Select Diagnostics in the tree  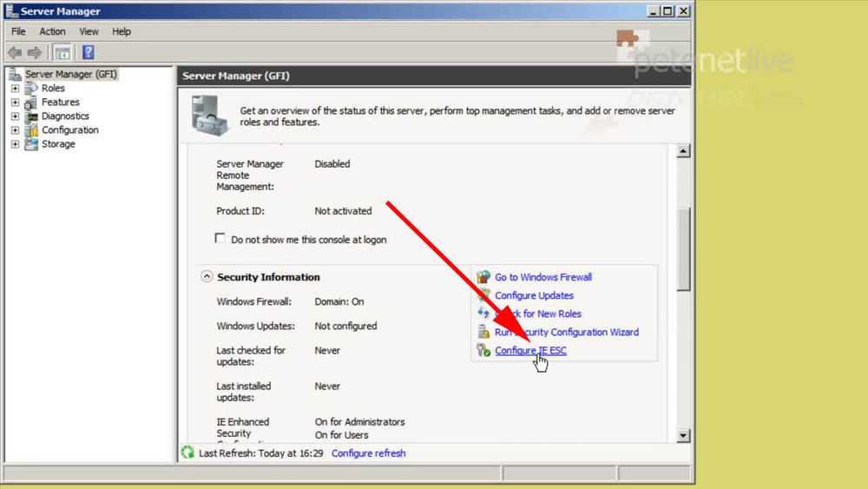point(65,116)
